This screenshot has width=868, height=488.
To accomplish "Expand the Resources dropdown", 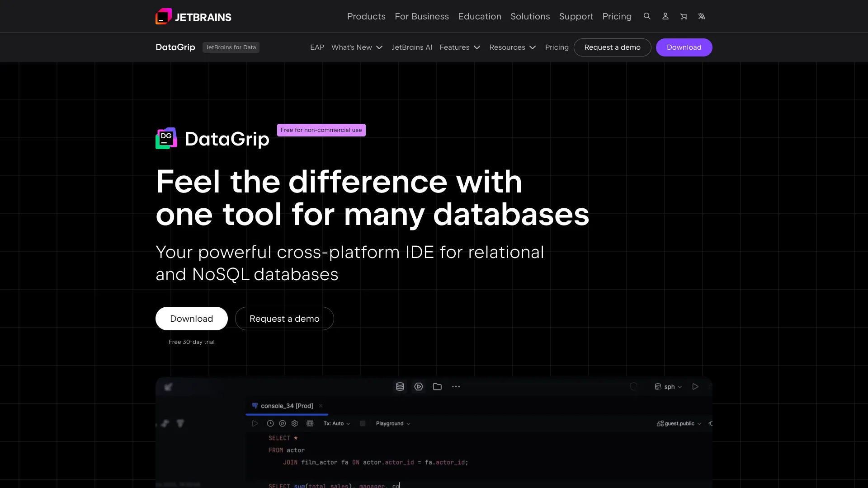I will (513, 47).
